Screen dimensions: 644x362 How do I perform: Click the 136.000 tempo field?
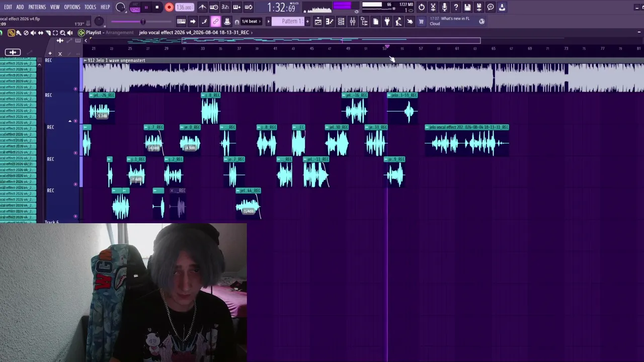(x=185, y=8)
